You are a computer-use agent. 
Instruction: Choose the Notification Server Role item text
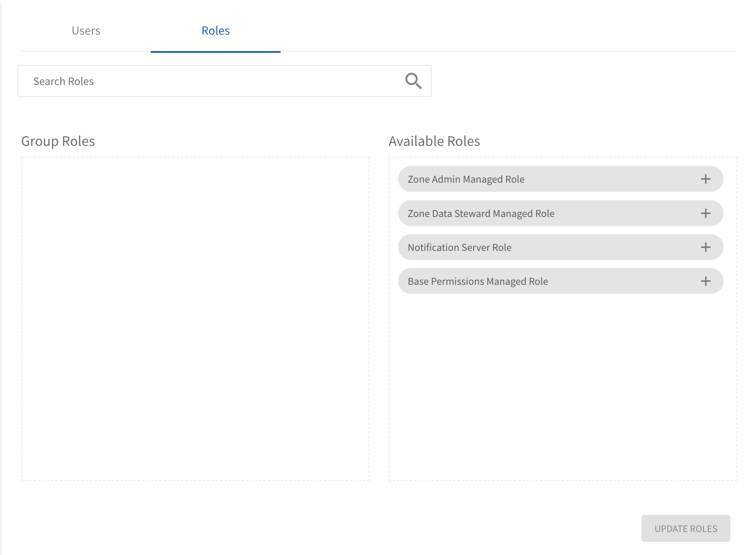459,247
